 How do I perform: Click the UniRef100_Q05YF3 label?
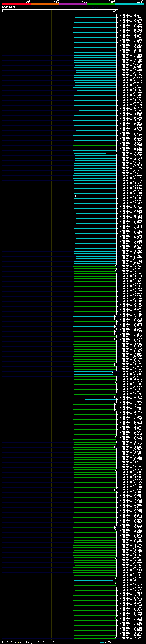[131, 268]
